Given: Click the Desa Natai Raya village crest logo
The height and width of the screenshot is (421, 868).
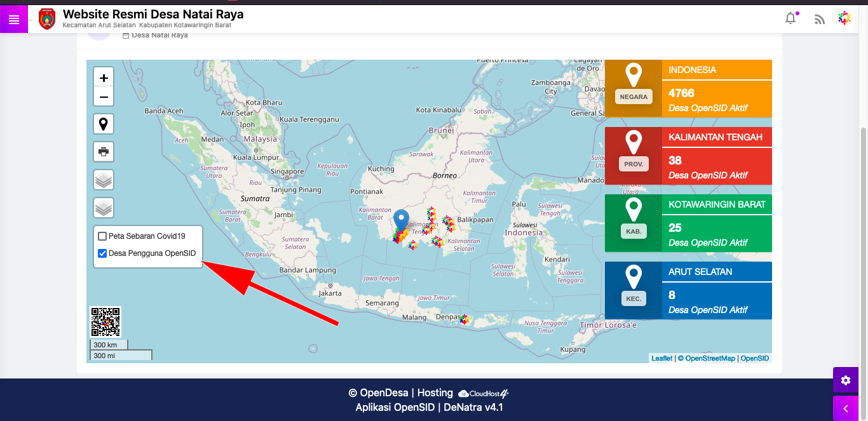Looking at the screenshot, I should (x=47, y=19).
